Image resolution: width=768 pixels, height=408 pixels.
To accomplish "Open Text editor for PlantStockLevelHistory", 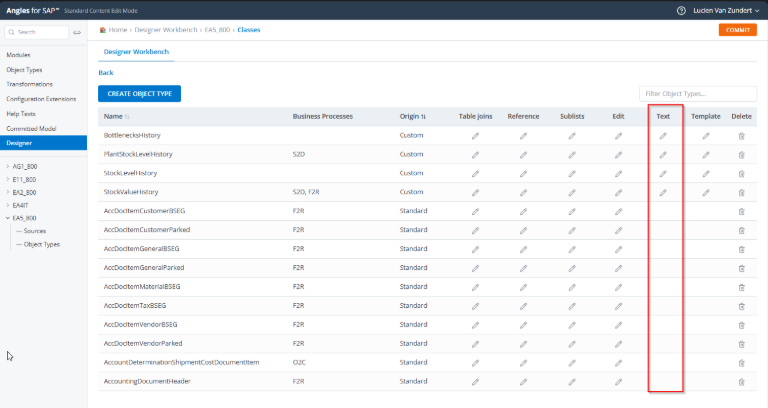I will 663,155.
